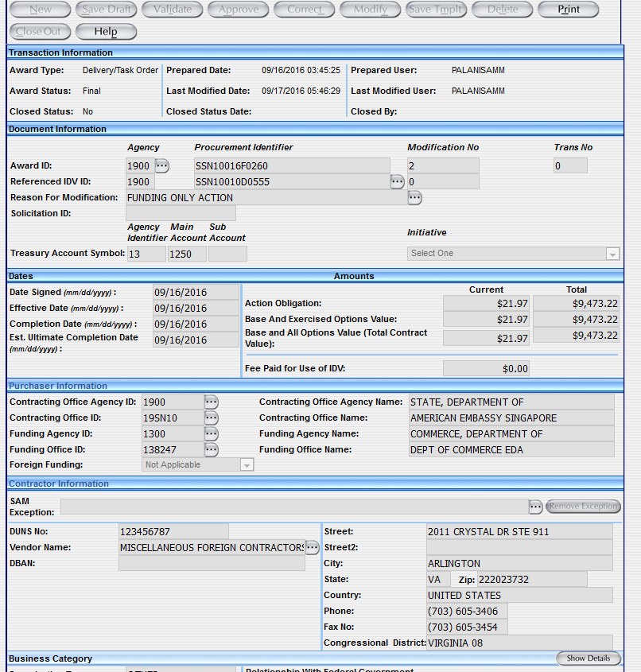Screen dimensions: 641x672
Task: Click the Validate button
Action: [173, 10]
